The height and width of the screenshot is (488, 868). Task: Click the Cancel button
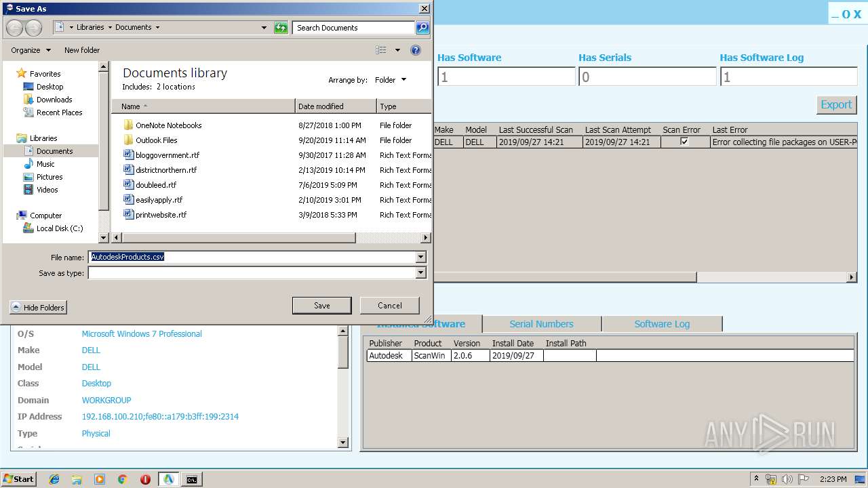tap(390, 306)
